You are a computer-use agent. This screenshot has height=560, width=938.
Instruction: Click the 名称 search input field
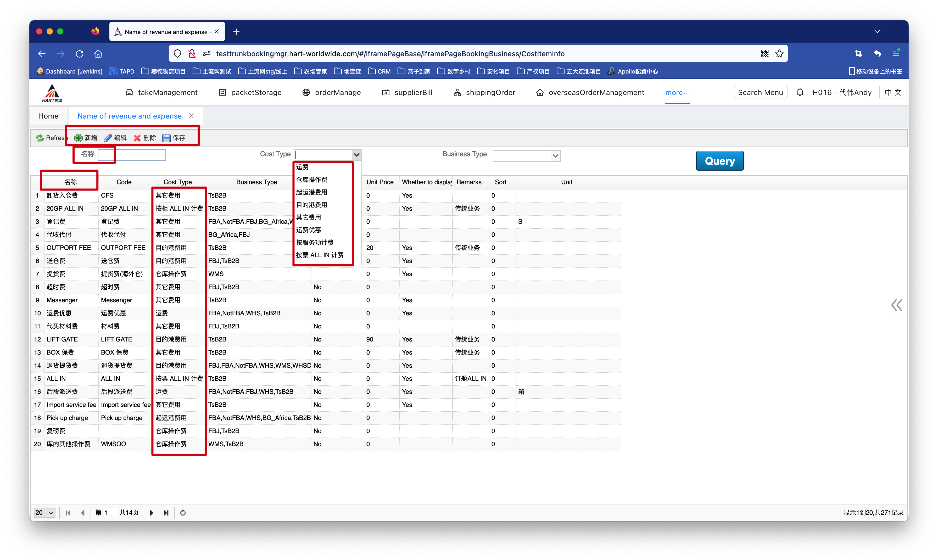click(x=132, y=155)
